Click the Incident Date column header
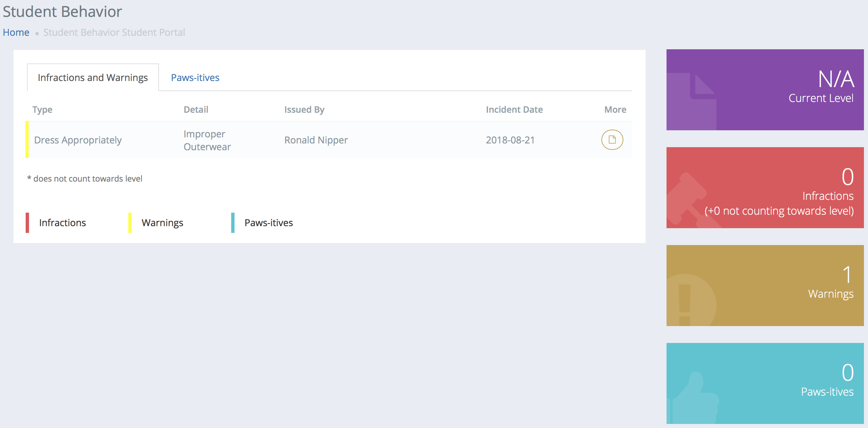 [514, 110]
